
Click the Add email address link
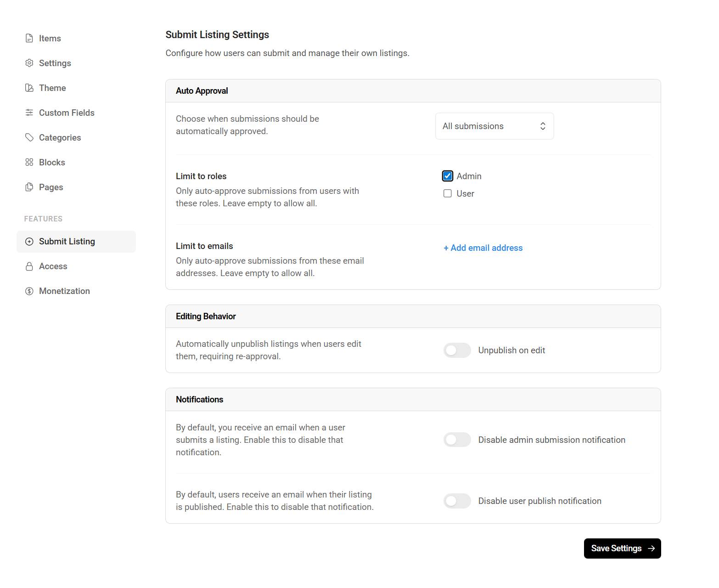point(483,248)
